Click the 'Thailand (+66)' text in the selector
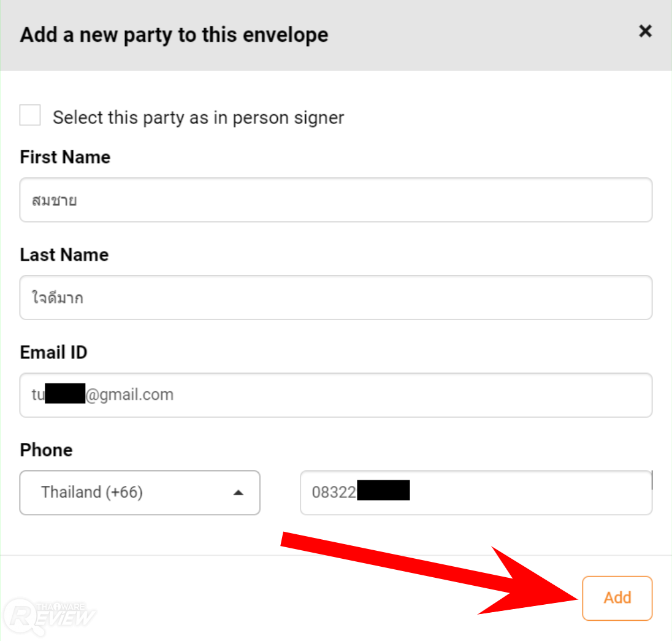672x641 pixels. point(92,493)
